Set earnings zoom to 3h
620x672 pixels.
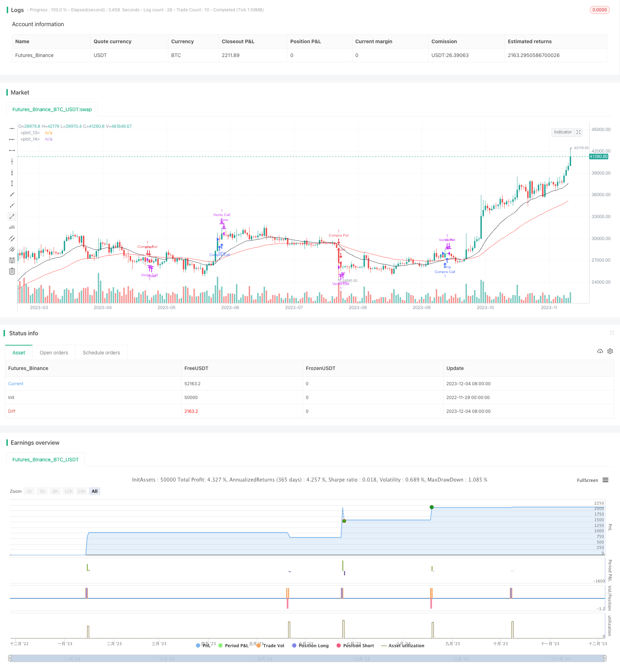42,491
